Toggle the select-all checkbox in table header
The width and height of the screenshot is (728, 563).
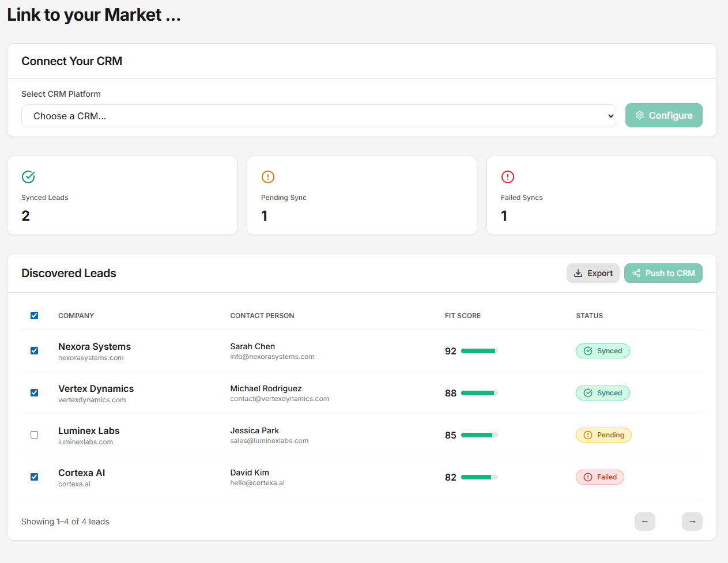click(35, 315)
